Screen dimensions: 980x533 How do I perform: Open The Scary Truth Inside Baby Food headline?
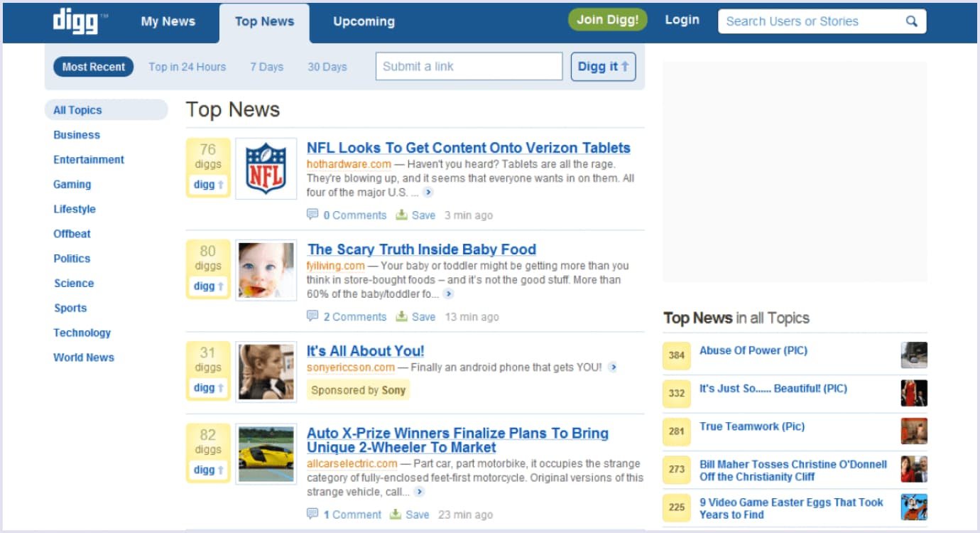[x=422, y=249]
